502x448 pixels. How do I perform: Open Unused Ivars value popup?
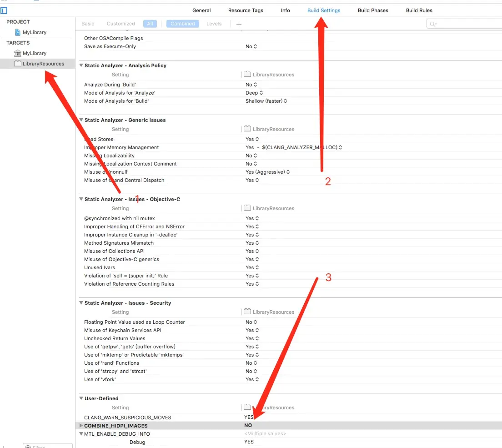[252, 268]
